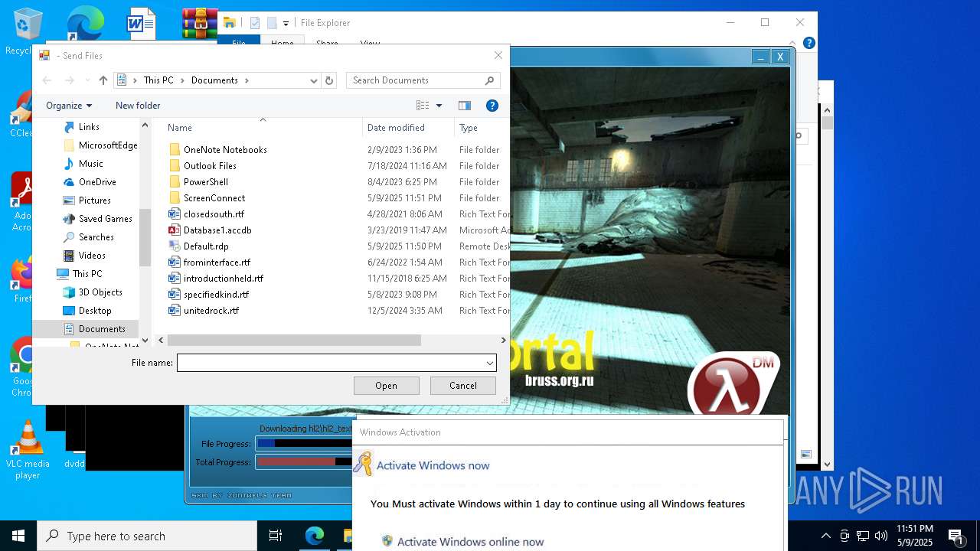Select OneDrive in navigation pane
The height and width of the screenshot is (551, 980).
pyautogui.click(x=97, y=182)
